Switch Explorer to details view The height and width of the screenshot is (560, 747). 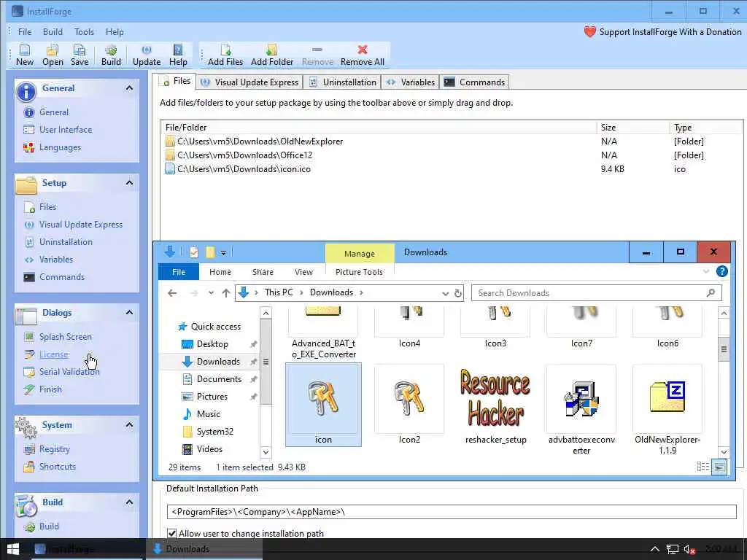[x=703, y=467]
